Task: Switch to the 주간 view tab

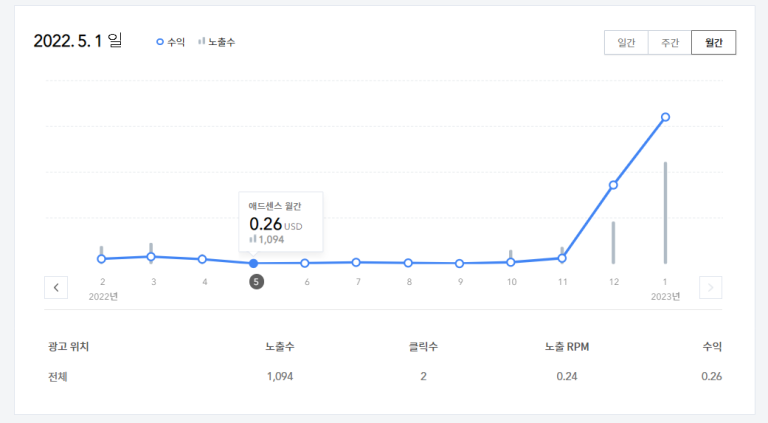Action: 669,43
